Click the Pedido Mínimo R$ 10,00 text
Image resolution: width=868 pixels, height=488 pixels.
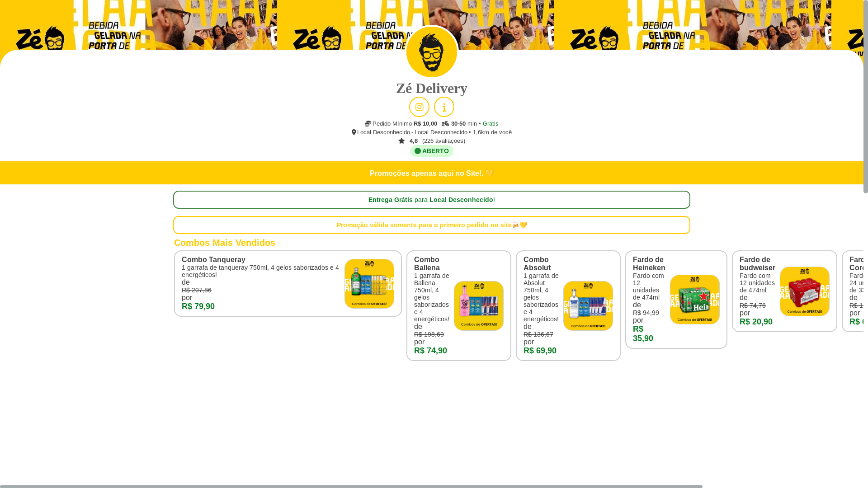tap(405, 124)
